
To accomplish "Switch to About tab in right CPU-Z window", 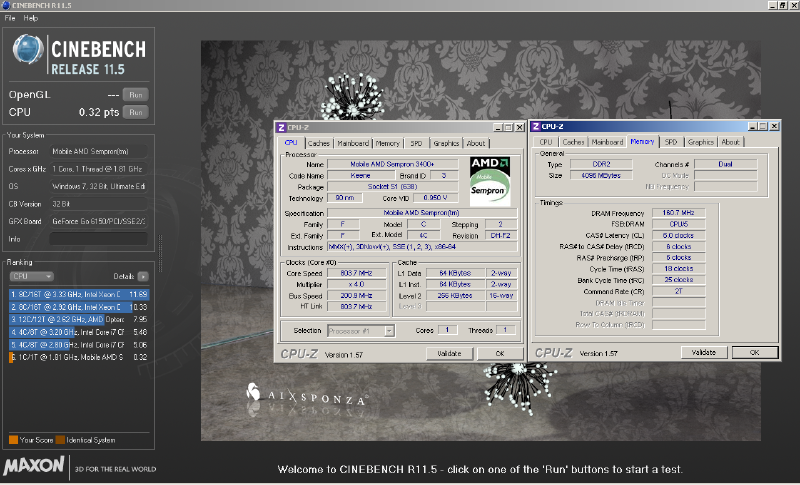I will coord(730,142).
